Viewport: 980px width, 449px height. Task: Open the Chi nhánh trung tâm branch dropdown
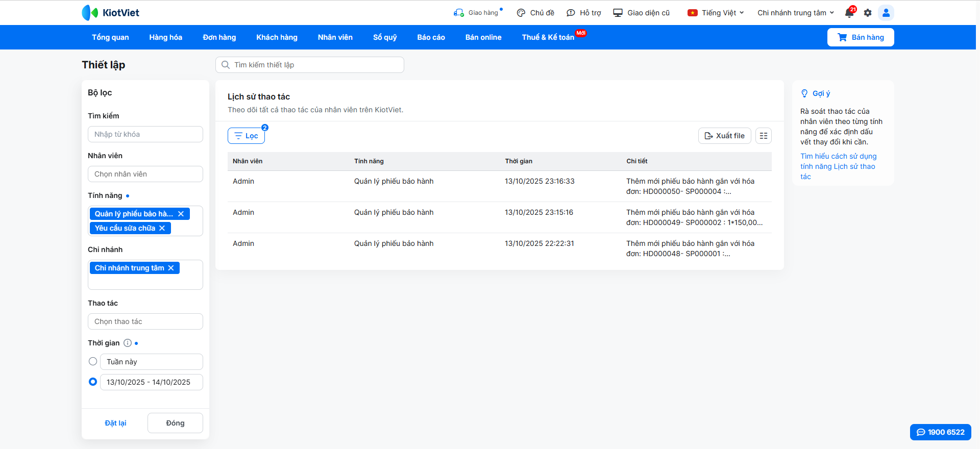[x=795, y=13]
